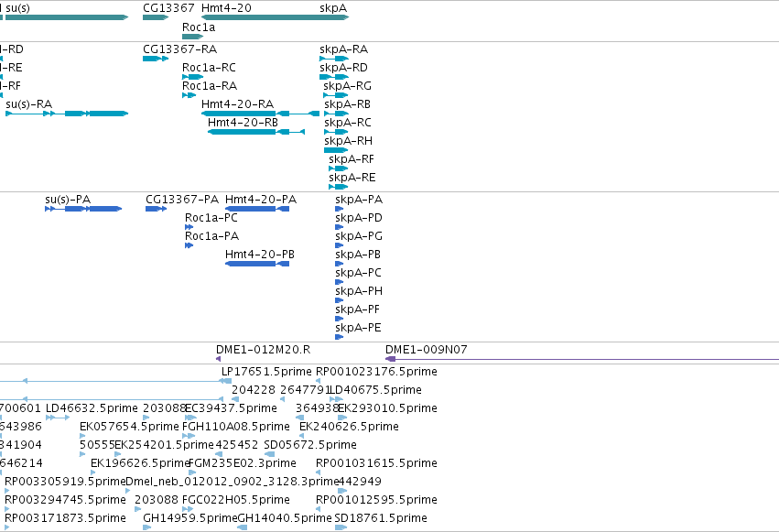Select the skpA-PG protein label

(x=359, y=236)
